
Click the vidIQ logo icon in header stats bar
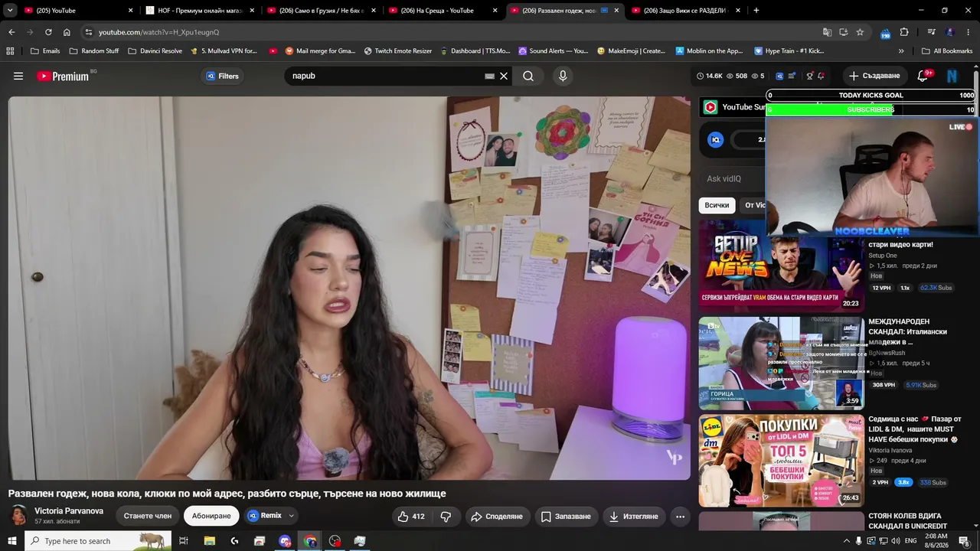[779, 76]
